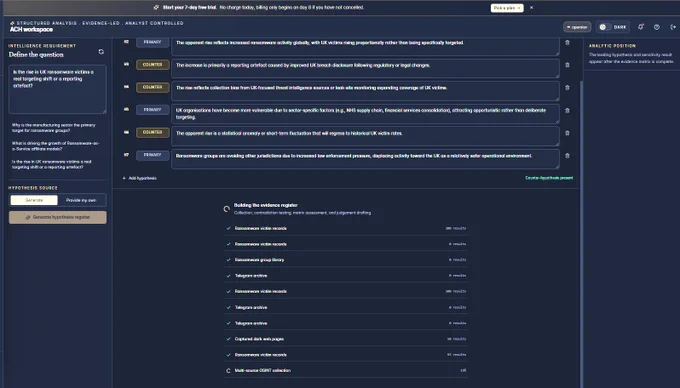
Task: Click the ANALYTIC POSITION panel heading
Action: tap(612, 46)
